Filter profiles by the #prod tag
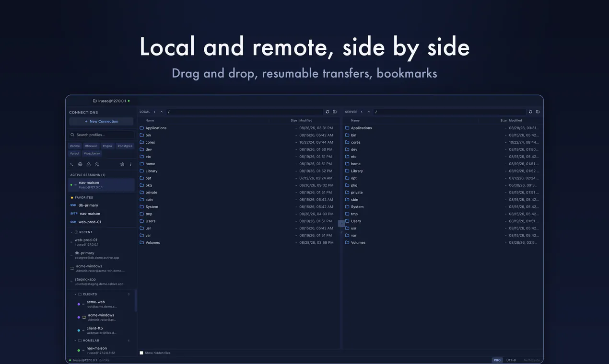 tap(74, 154)
